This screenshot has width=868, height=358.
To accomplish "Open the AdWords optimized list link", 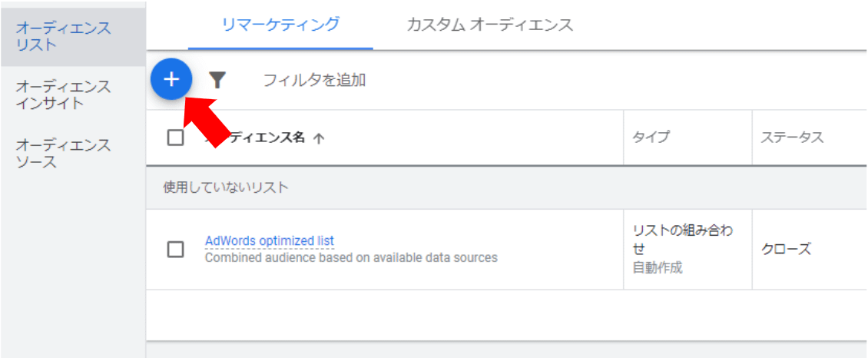I will [269, 240].
